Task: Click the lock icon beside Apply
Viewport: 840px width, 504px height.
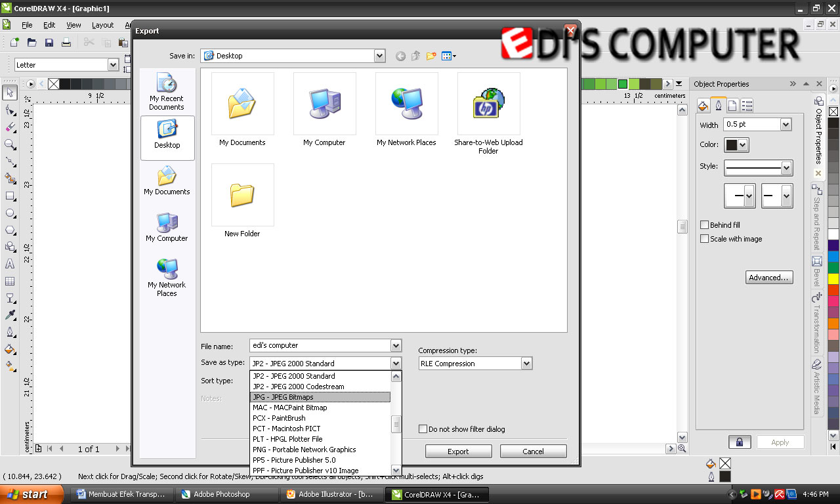Action: point(740,442)
